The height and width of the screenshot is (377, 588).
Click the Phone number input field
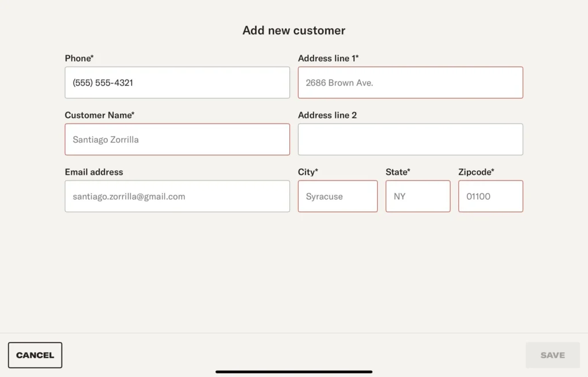click(x=177, y=83)
